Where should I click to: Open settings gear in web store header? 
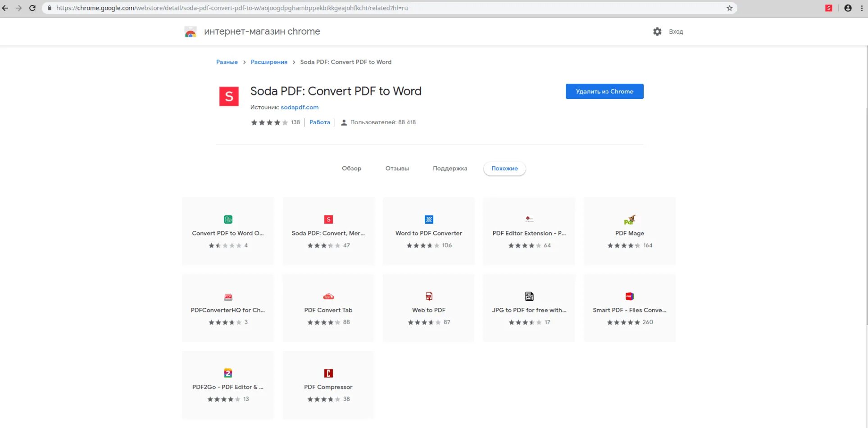657,32
